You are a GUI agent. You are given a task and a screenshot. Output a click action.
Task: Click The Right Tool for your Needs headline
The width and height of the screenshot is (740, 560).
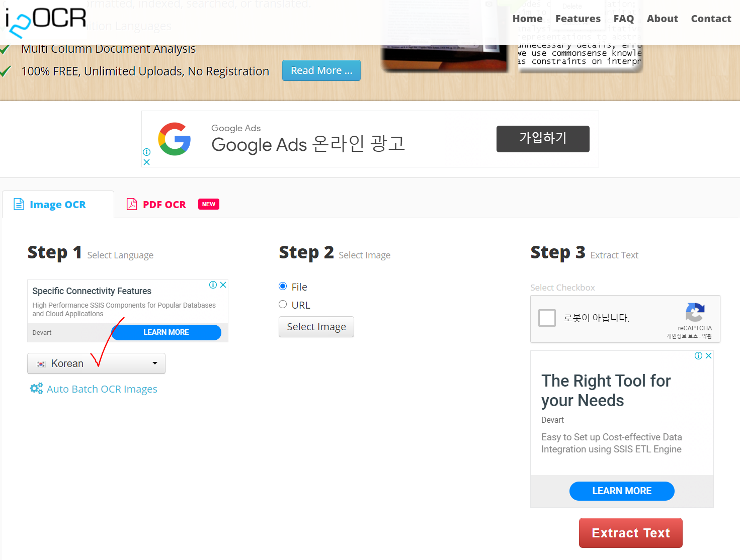(x=606, y=391)
